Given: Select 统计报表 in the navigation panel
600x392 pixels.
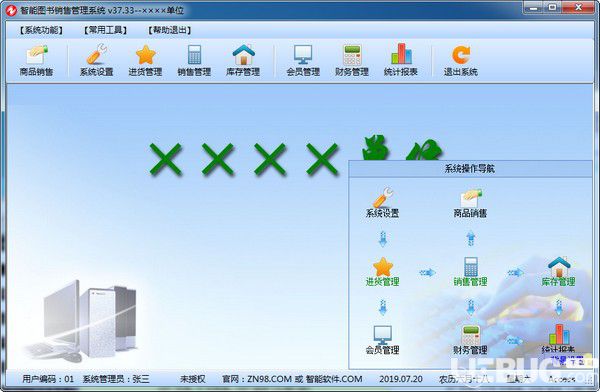Looking at the screenshot, I should [559, 339].
